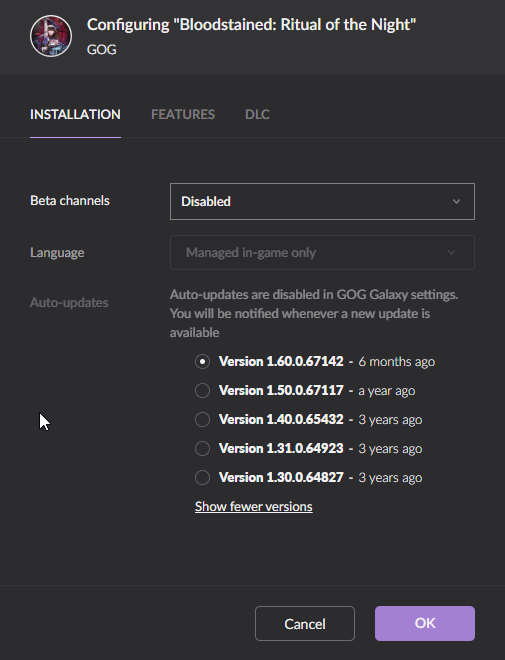Click the Cancel button

[305, 623]
